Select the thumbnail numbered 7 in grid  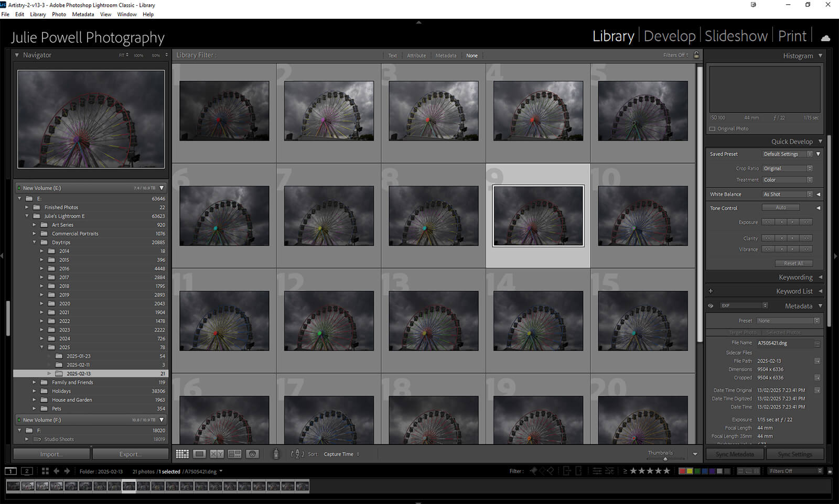pos(329,216)
